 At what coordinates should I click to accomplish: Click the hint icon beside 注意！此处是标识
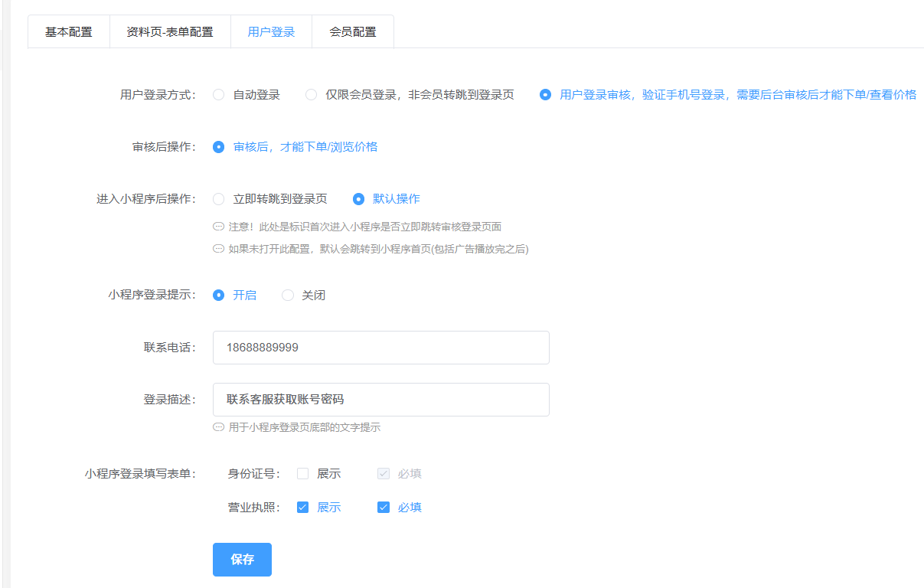click(x=219, y=227)
